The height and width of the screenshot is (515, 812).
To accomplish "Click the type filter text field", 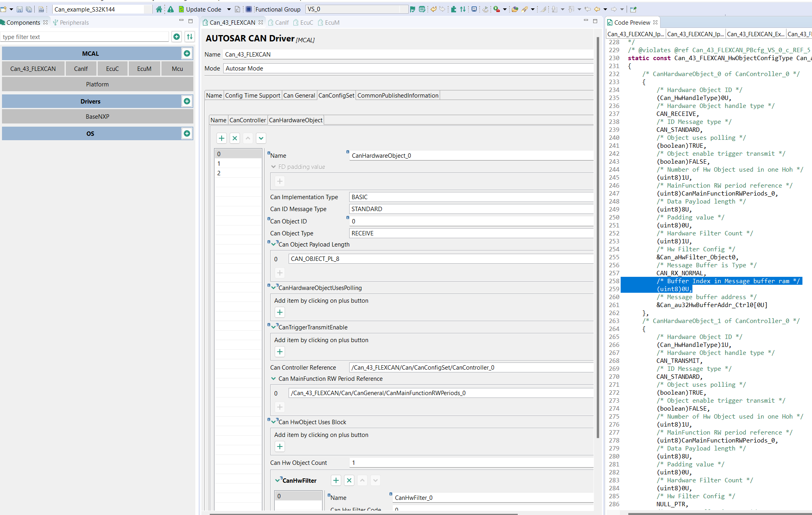I will coord(85,37).
